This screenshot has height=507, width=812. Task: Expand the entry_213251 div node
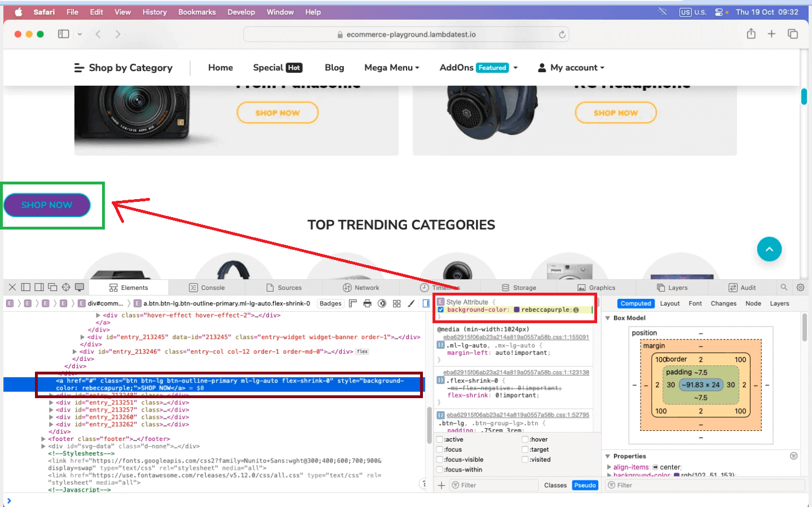(51, 402)
